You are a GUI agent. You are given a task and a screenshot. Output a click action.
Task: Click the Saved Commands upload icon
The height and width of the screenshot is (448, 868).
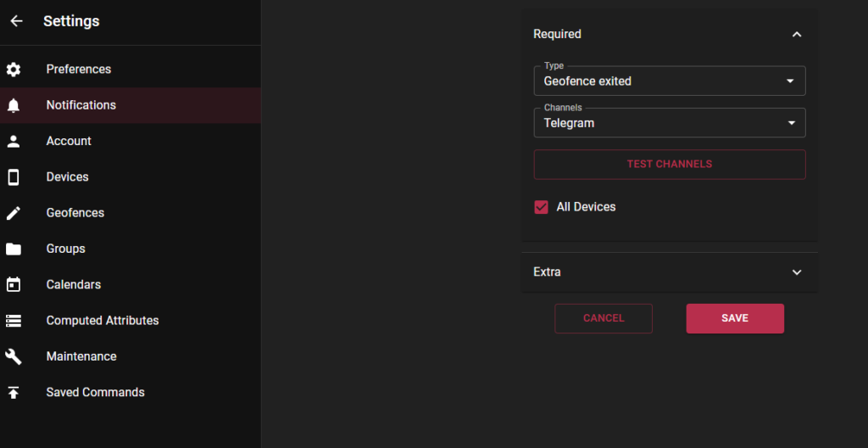click(14, 393)
